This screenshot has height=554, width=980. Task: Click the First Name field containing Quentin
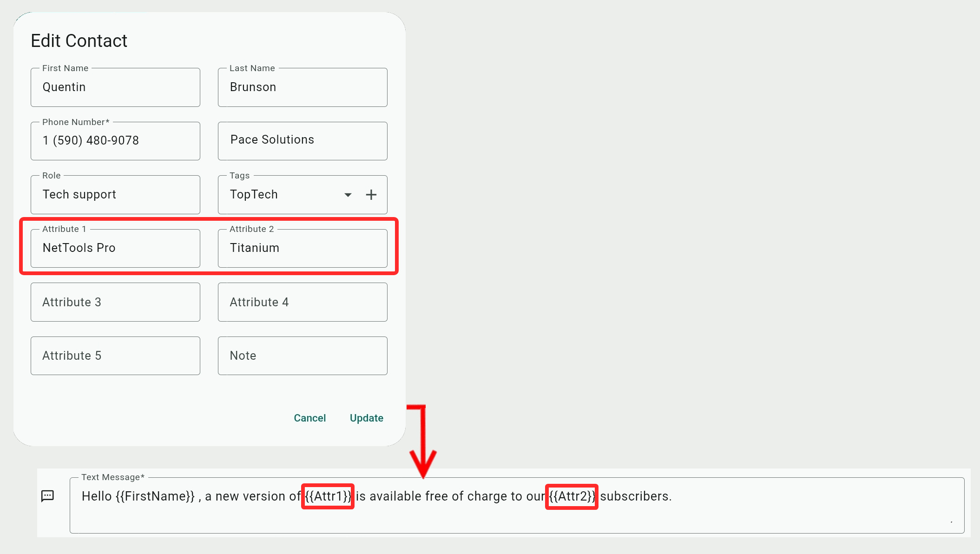pos(115,87)
